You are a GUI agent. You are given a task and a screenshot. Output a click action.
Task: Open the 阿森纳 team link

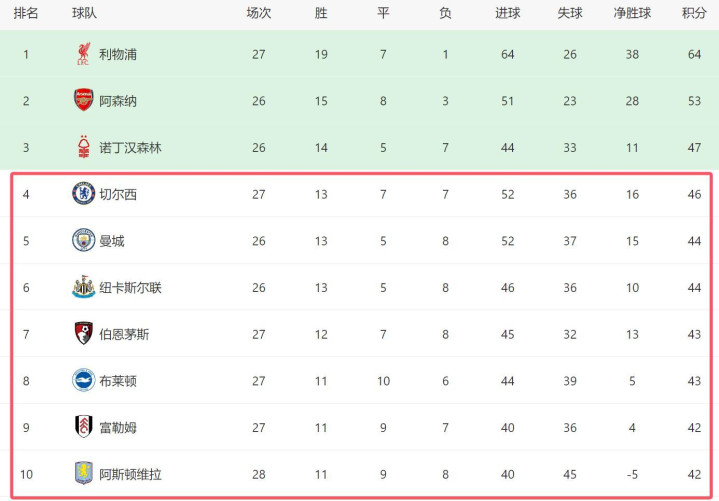click(118, 100)
